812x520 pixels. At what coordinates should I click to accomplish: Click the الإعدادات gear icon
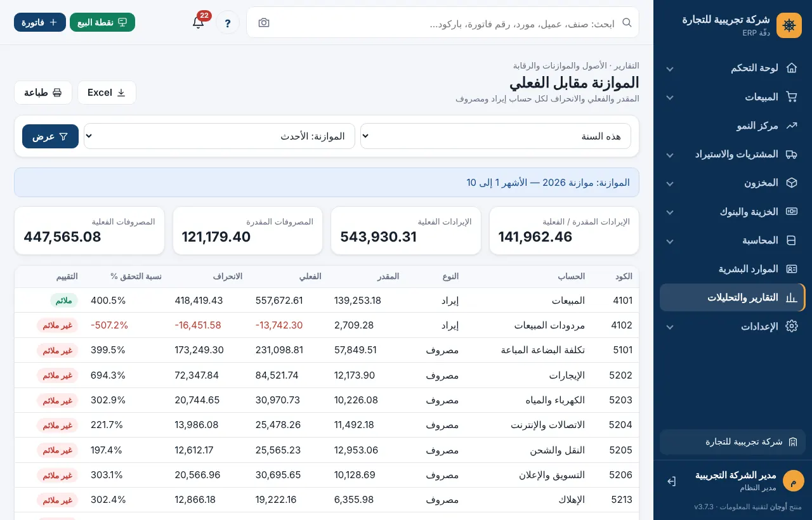[x=791, y=326]
